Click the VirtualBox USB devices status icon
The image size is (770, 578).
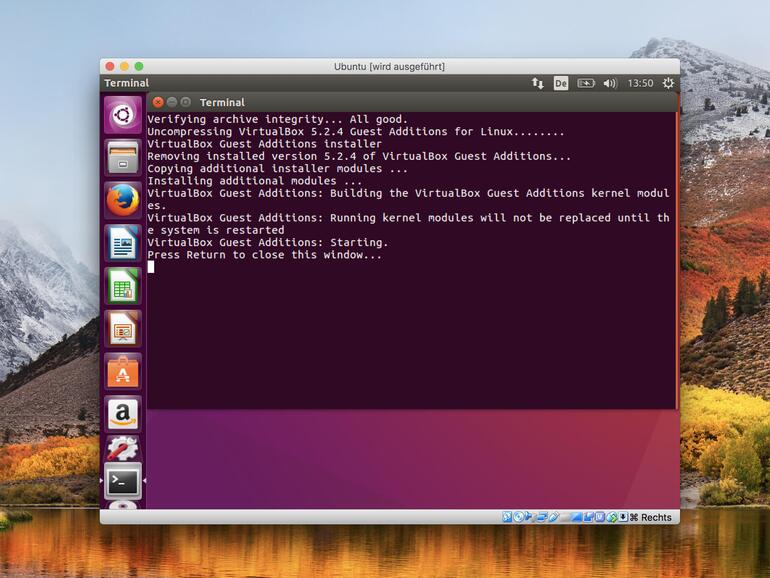553,517
